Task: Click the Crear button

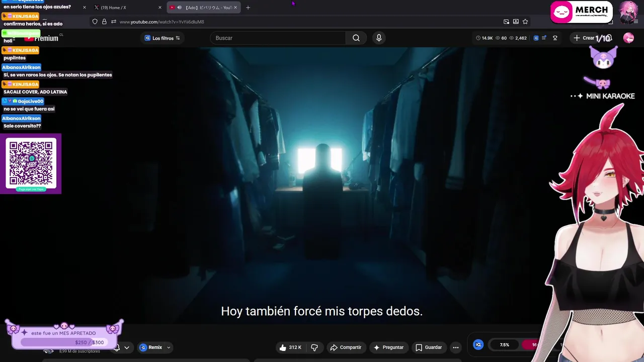Action: (584, 38)
